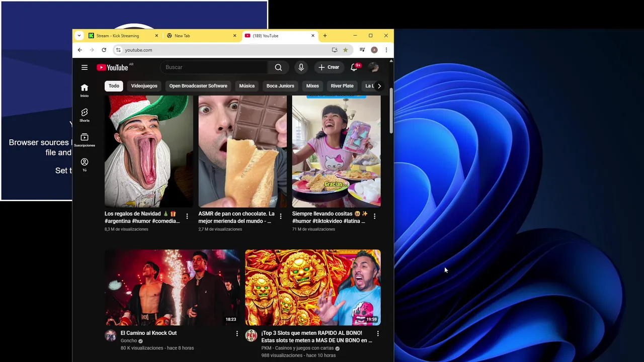
Task: Select the Todo filter chip
Action: click(114, 86)
